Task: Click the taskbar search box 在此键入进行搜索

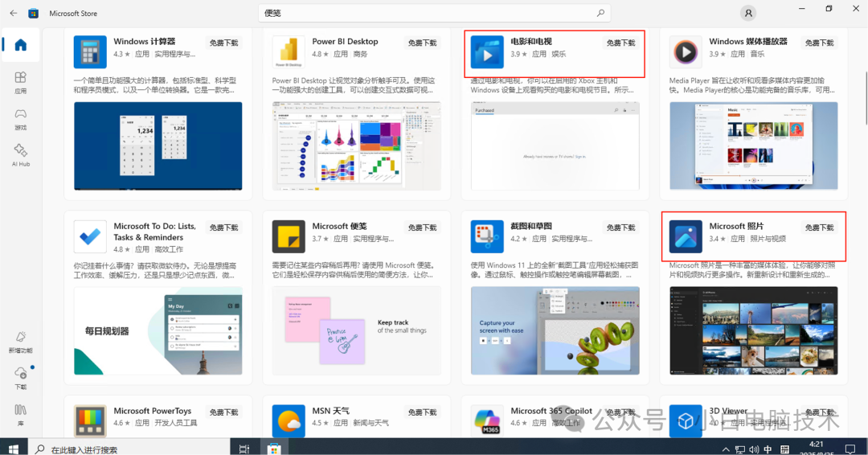Action: pos(130,449)
